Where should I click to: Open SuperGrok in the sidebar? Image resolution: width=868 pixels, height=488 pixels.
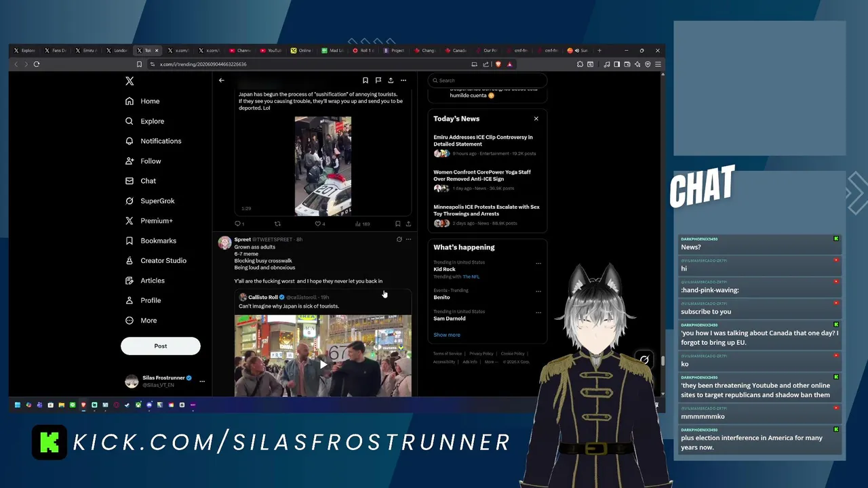coord(150,201)
